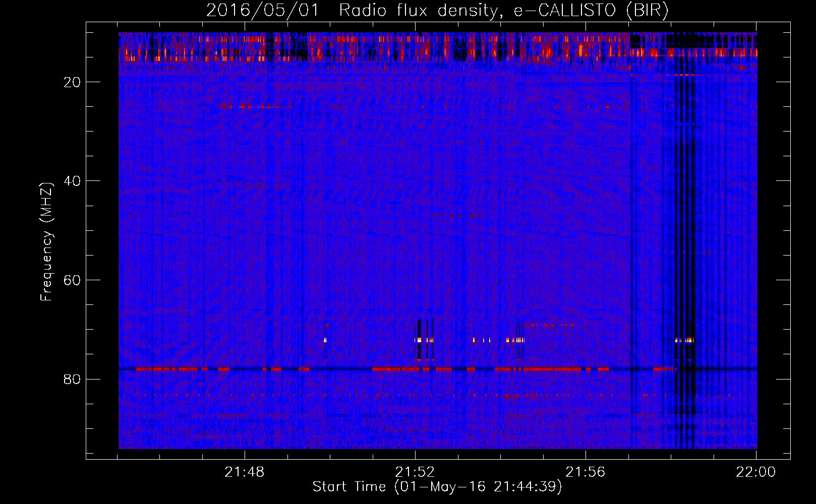Viewport: 816px width, 504px height.
Task: Select the 60 frequency tick label
Action: point(73,280)
